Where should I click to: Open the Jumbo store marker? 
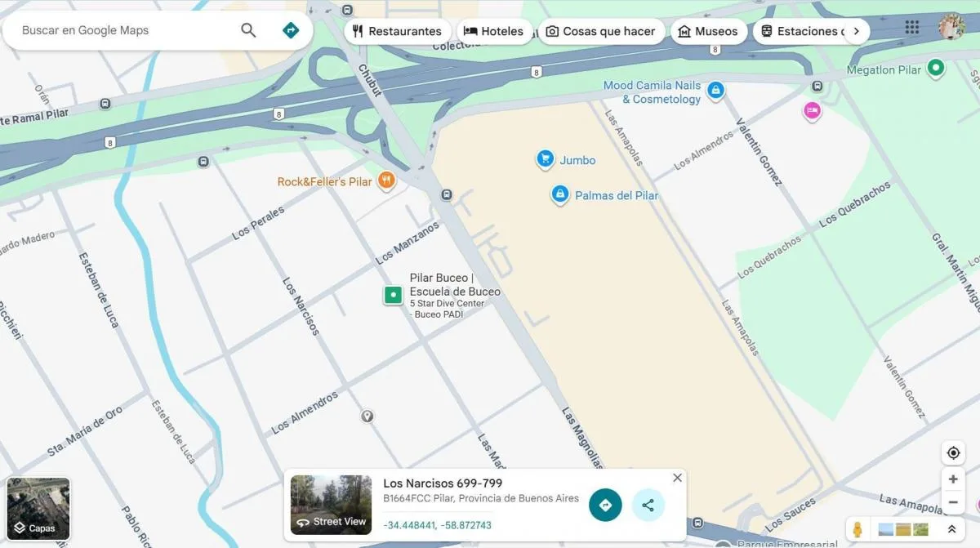tap(546, 159)
